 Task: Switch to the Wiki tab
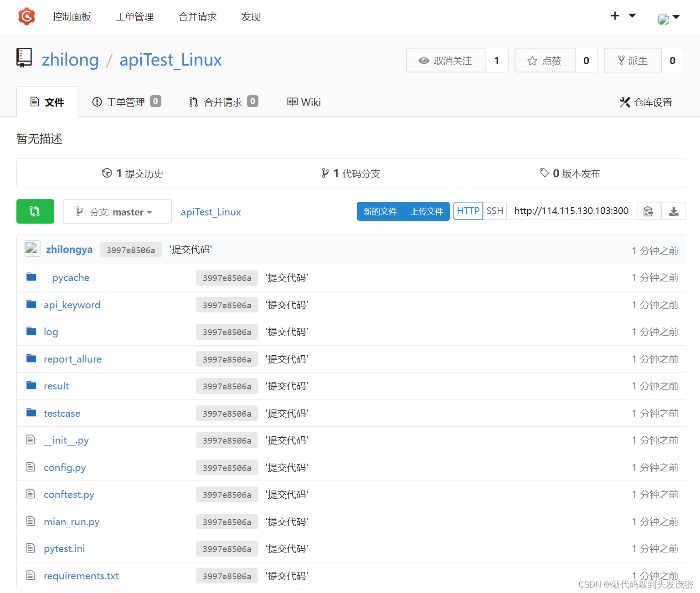click(x=304, y=102)
